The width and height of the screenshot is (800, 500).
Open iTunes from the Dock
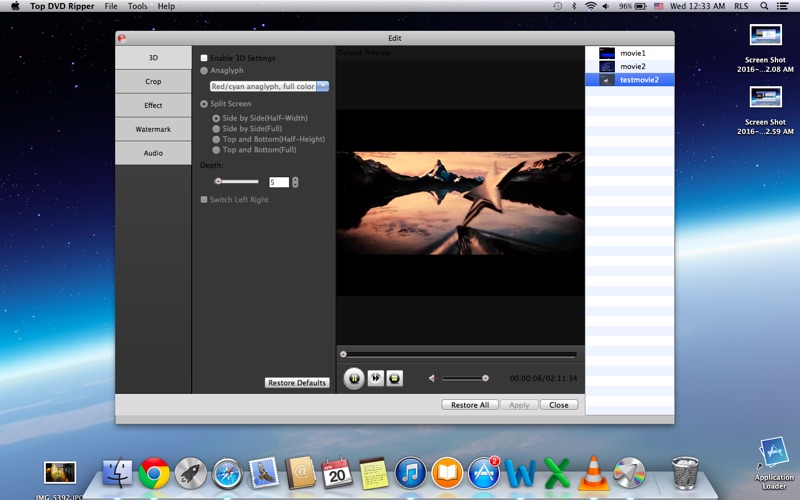pos(410,472)
